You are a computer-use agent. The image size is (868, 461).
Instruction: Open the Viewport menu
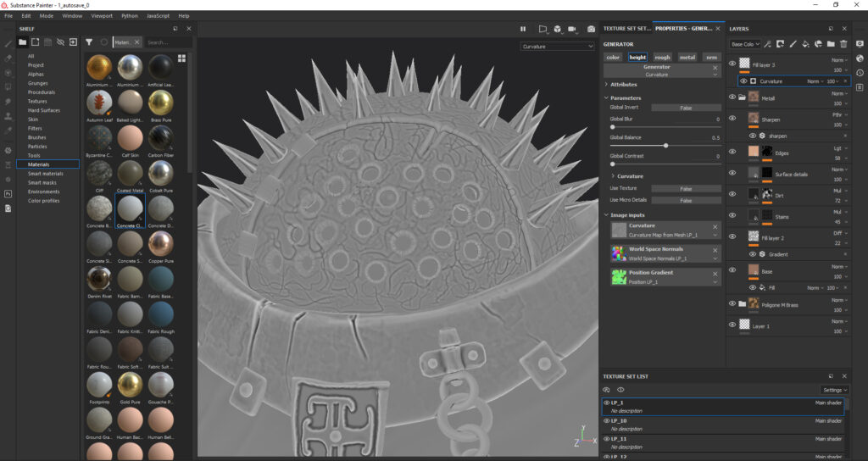click(101, 15)
